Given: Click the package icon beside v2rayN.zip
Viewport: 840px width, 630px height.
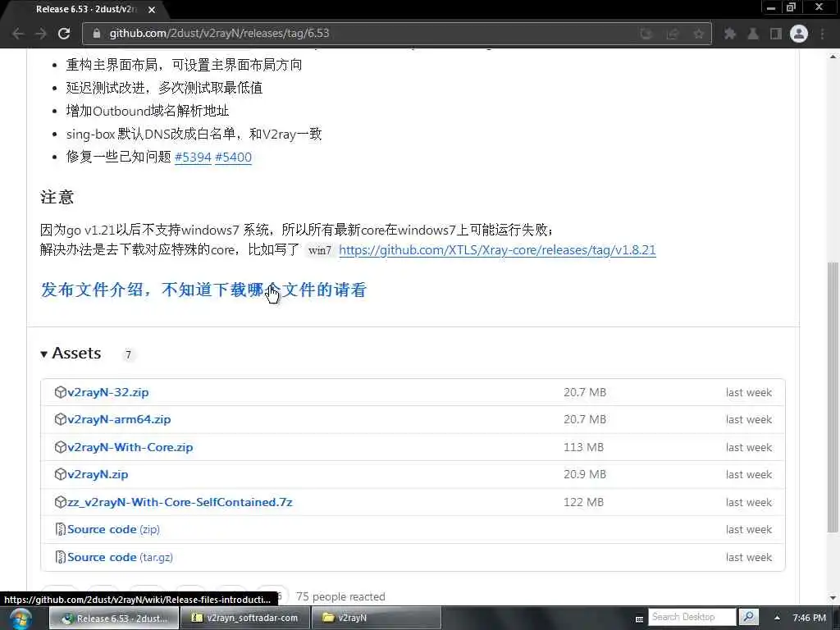Looking at the screenshot, I should coord(60,474).
